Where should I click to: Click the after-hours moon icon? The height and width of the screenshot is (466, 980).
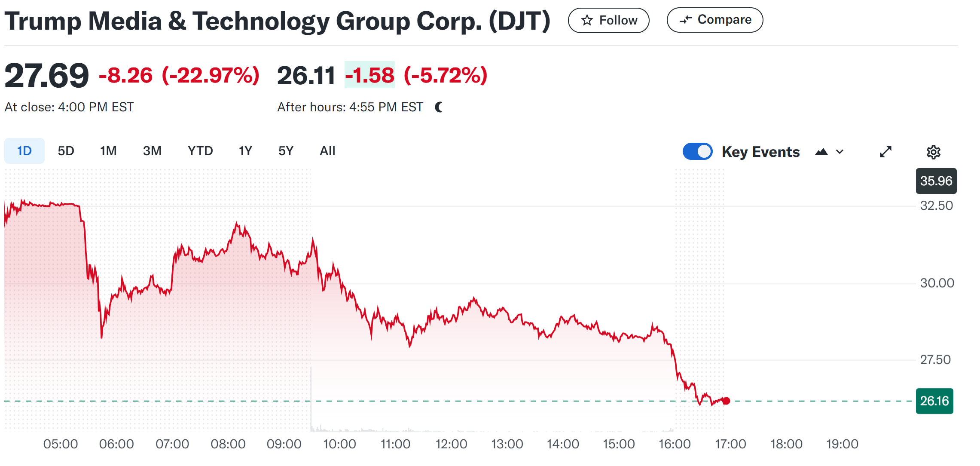pos(439,107)
